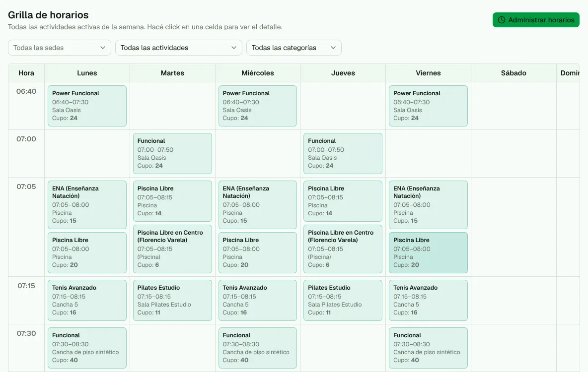Click the clock icon in Administrar horarios
The height and width of the screenshot is (372, 588).
(502, 20)
